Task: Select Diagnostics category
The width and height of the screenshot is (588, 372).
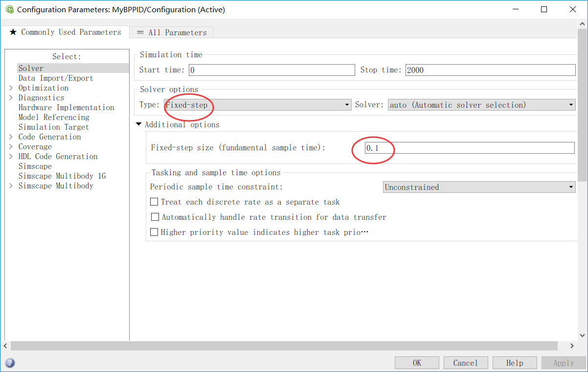Action: click(x=41, y=98)
